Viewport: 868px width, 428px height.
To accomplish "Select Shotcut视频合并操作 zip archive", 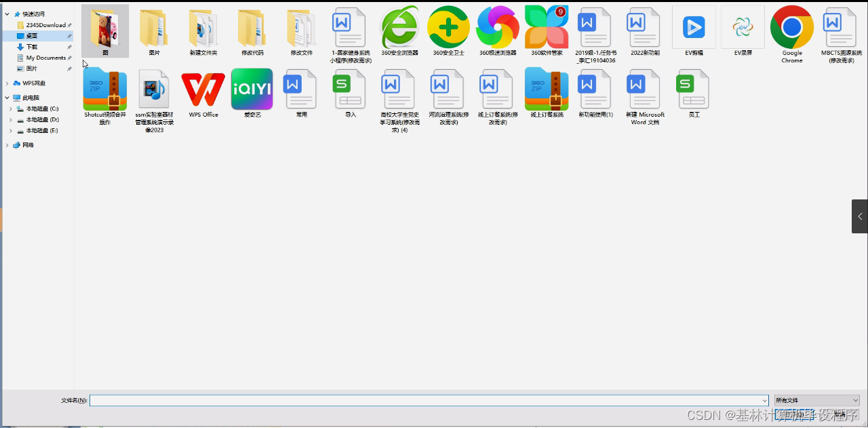I will coord(105,96).
